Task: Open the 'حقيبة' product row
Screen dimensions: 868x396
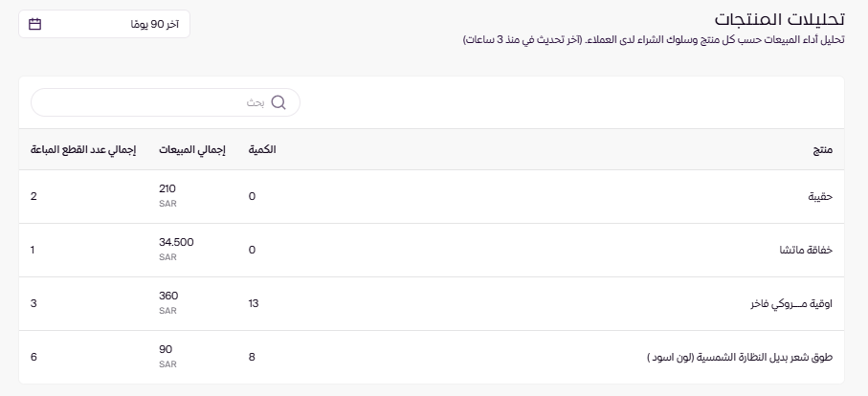Action: click(x=820, y=196)
